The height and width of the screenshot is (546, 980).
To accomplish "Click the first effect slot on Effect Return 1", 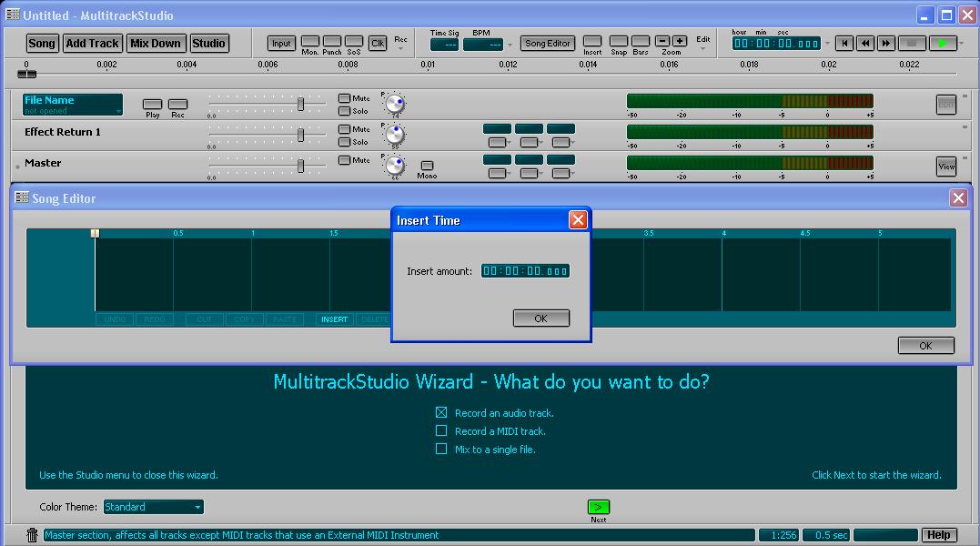I will (x=497, y=128).
